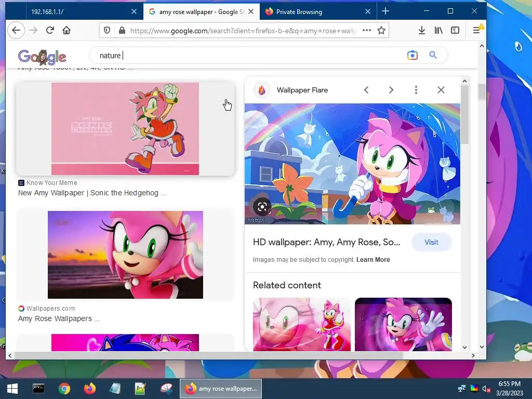
Task: Open the page actions three-dot menu
Action: coord(367,30)
